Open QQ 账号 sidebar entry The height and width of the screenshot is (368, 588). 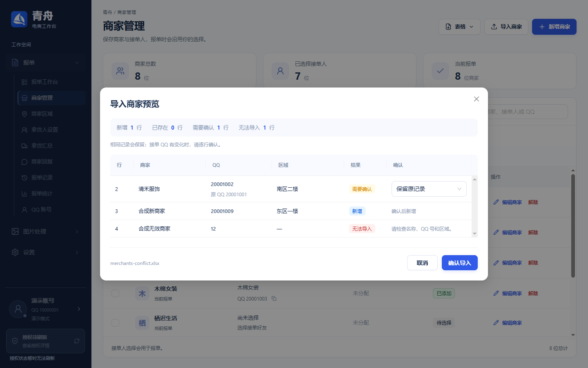tap(51, 209)
